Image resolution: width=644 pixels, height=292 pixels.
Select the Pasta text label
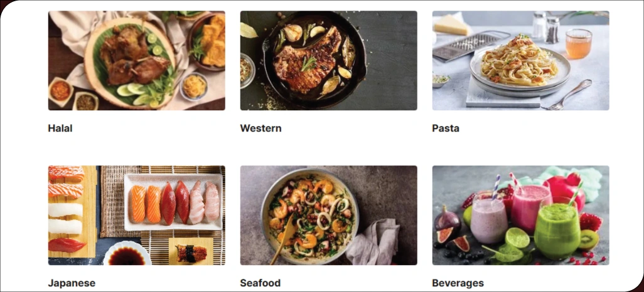point(446,128)
